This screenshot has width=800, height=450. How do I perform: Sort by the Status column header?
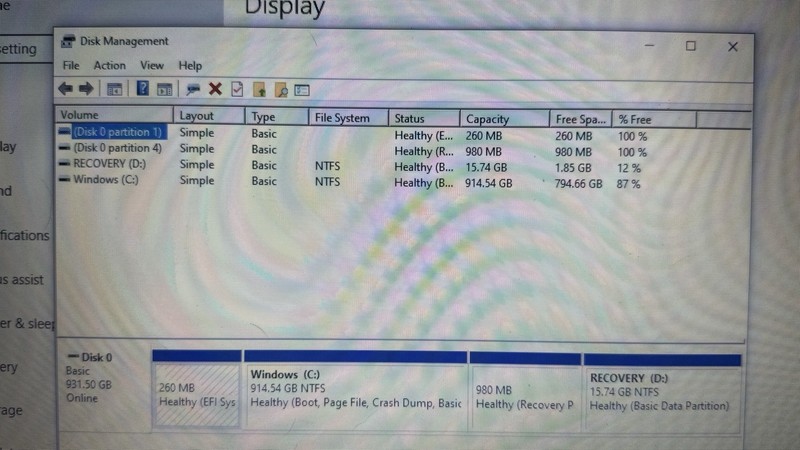pos(424,118)
